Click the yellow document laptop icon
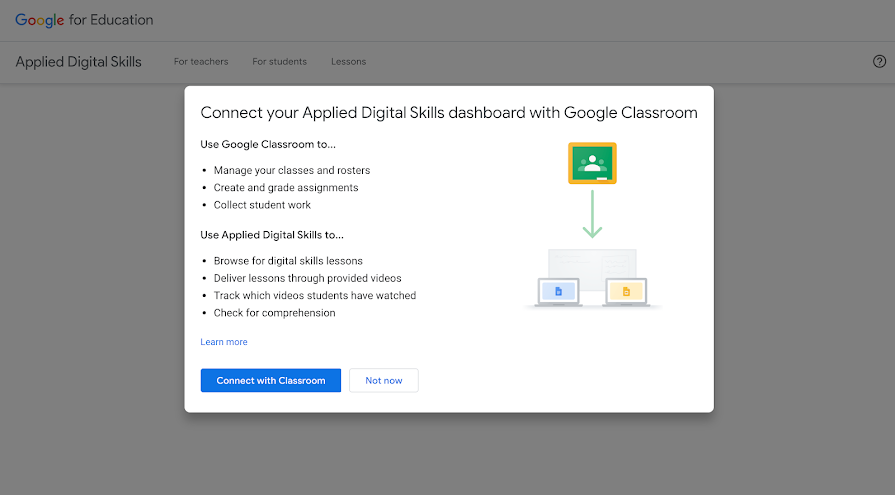The width and height of the screenshot is (895, 495). point(626,292)
